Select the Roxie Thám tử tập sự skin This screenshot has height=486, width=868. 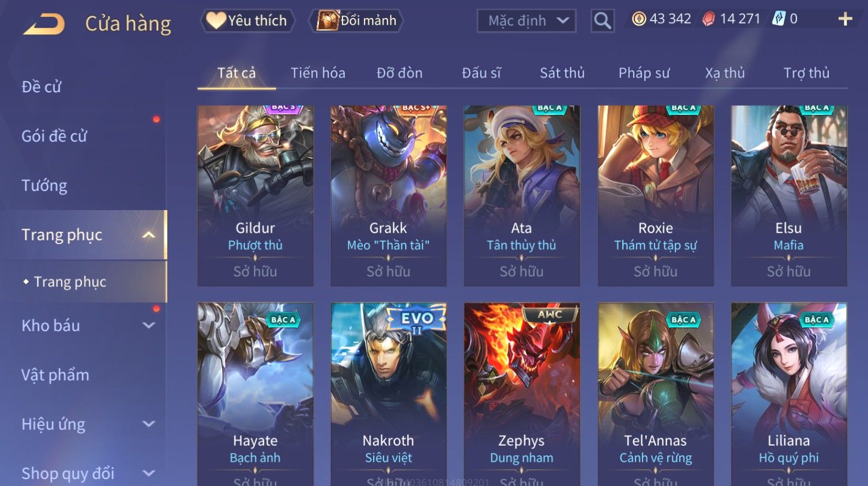pyautogui.click(x=655, y=196)
